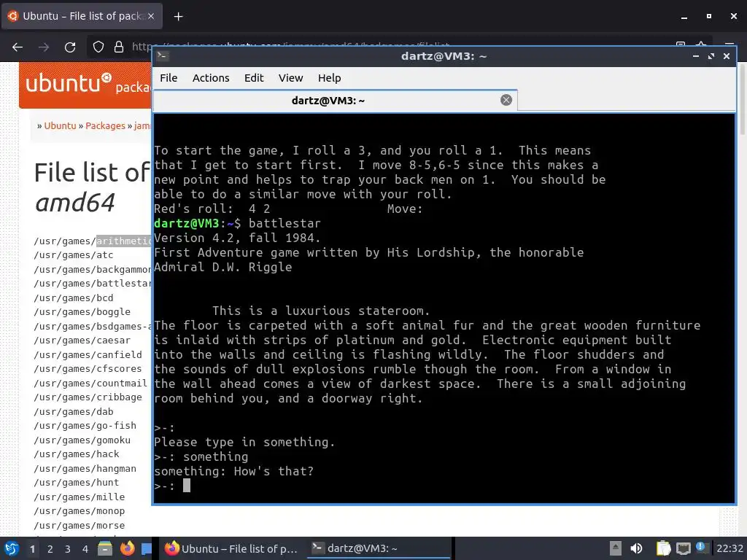
Task: Click /usr/games/morse entry
Action: coord(79,525)
